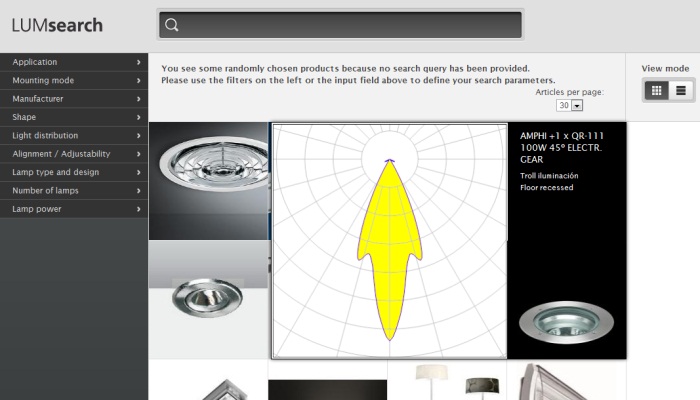700x400 pixels.
Task: Expand the Mounting mode filter
Action: 74,80
